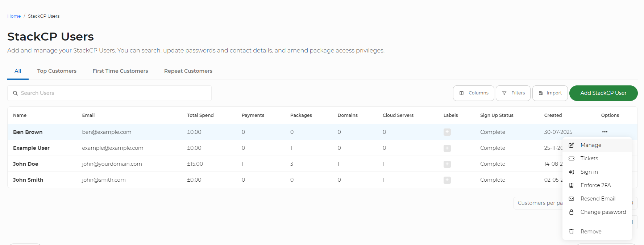Click the Change password lock icon
Viewport: 644px width, 245px height.
(572, 212)
